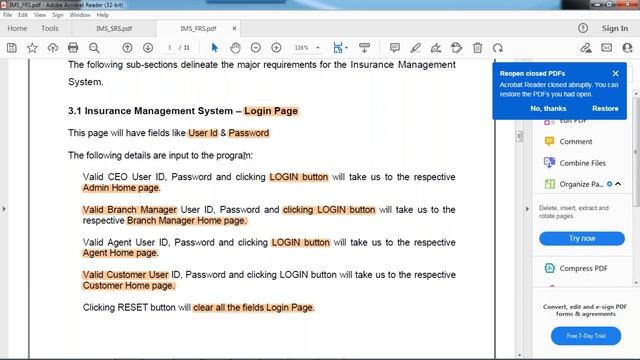Click the trash delete icon
This screenshot has width=640, height=360.
click(x=477, y=48)
